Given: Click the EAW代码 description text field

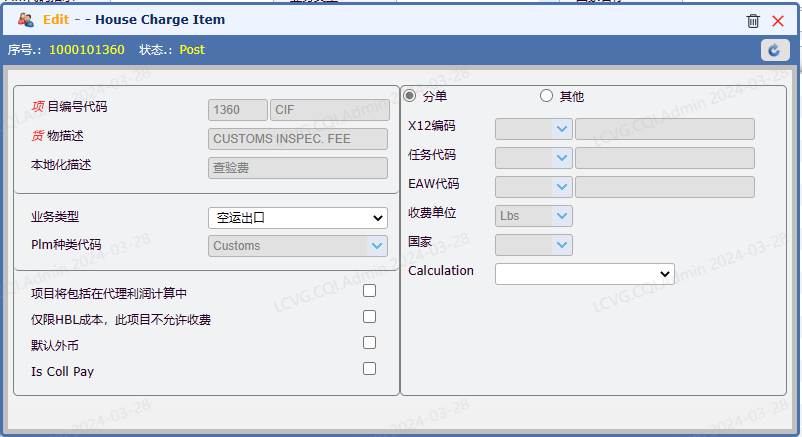Looking at the screenshot, I should click(x=664, y=187).
